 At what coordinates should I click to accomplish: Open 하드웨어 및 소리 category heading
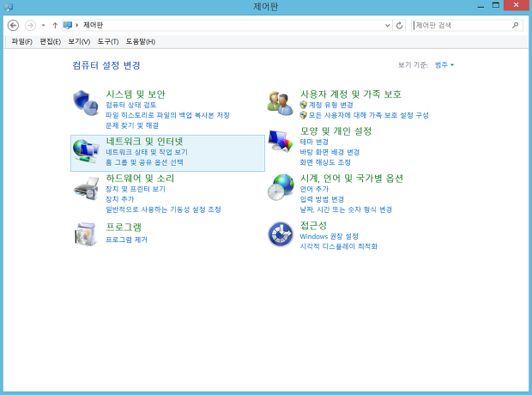click(x=140, y=179)
